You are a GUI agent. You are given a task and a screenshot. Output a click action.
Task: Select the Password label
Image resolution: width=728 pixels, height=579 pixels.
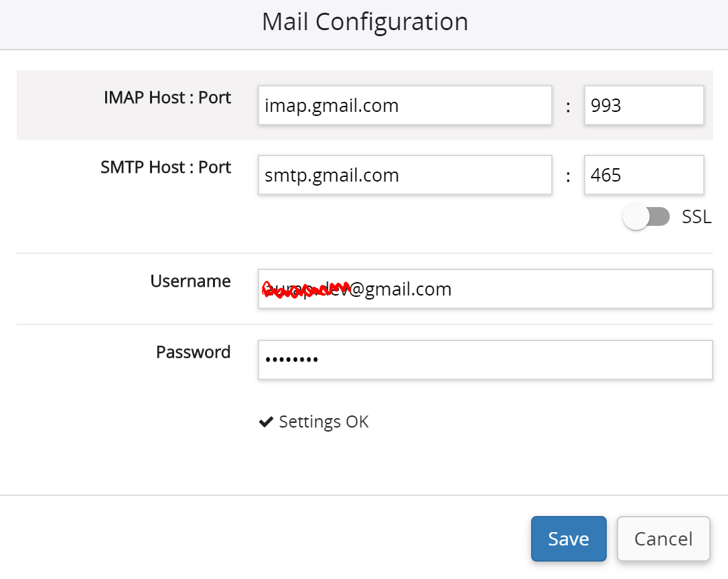[193, 352]
